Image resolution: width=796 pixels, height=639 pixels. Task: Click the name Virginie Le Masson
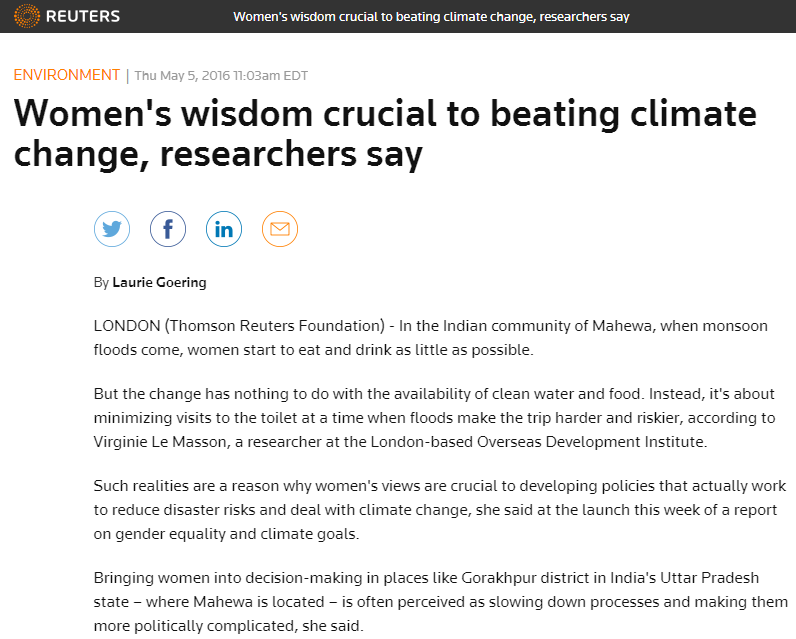(x=159, y=442)
